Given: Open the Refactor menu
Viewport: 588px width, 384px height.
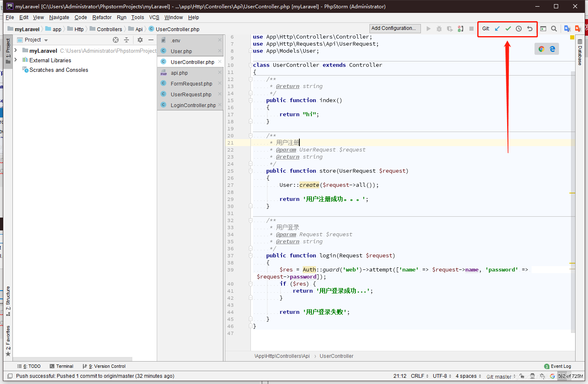Looking at the screenshot, I should click(x=102, y=17).
